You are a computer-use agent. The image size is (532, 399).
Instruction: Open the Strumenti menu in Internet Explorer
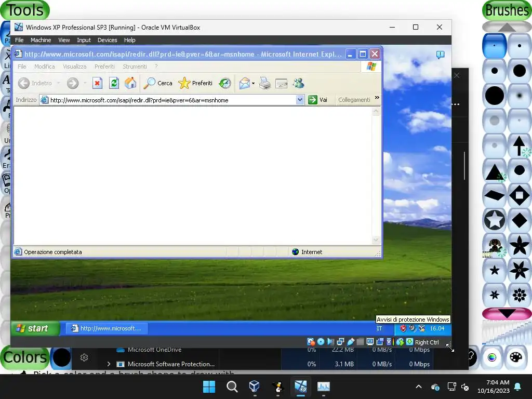[135, 66]
